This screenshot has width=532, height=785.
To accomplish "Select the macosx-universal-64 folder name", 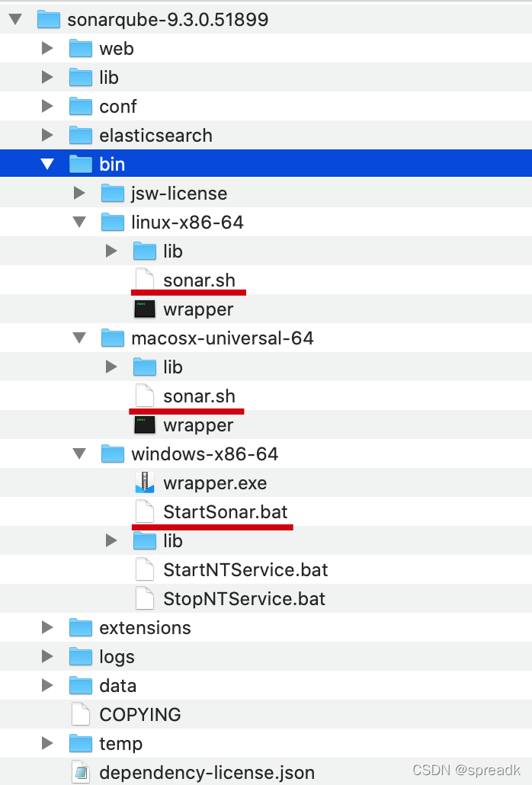I will (223, 338).
